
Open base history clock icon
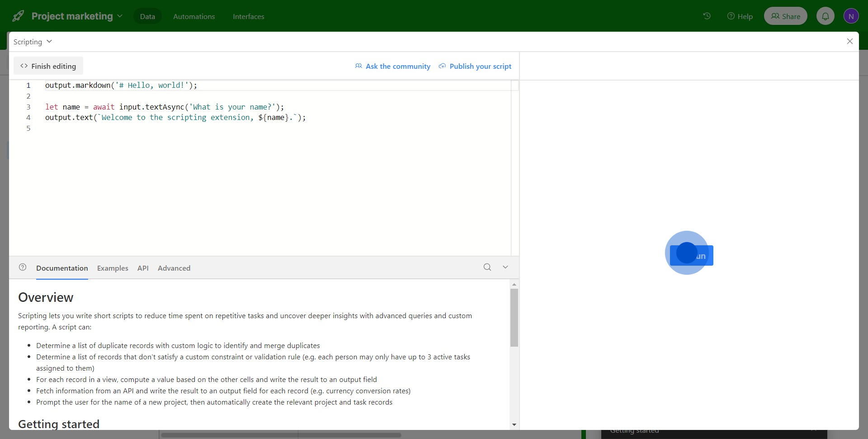coord(707,16)
